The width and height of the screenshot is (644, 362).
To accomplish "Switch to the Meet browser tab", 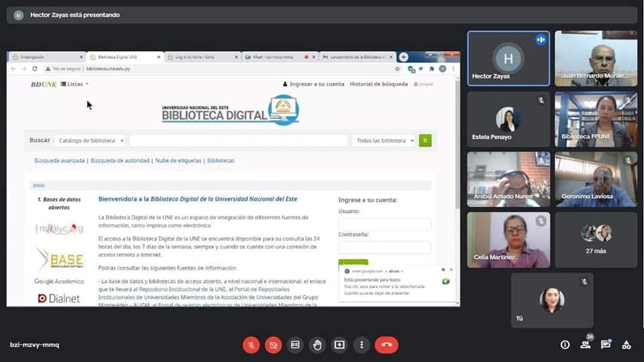I will (x=280, y=57).
